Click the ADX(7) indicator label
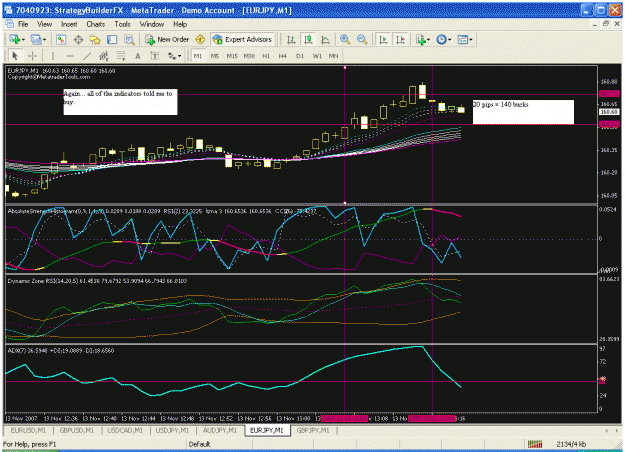The width and height of the screenshot is (625, 452). [x=61, y=351]
